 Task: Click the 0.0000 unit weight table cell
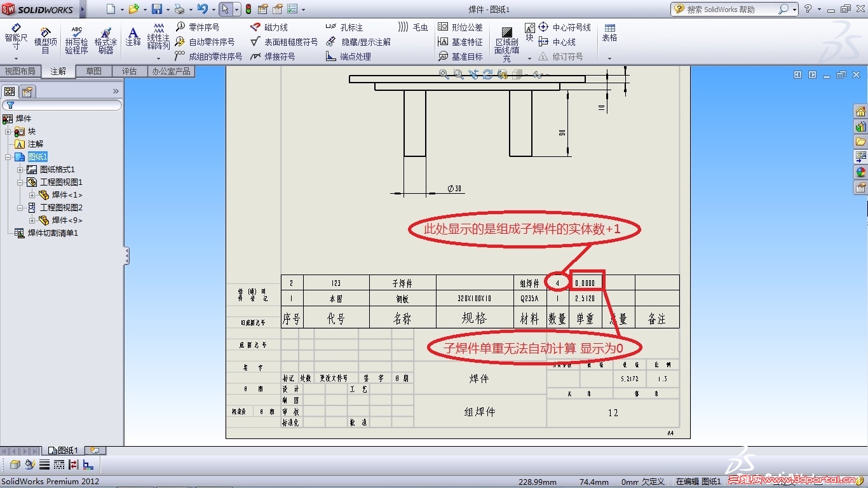click(x=587, y=283)
